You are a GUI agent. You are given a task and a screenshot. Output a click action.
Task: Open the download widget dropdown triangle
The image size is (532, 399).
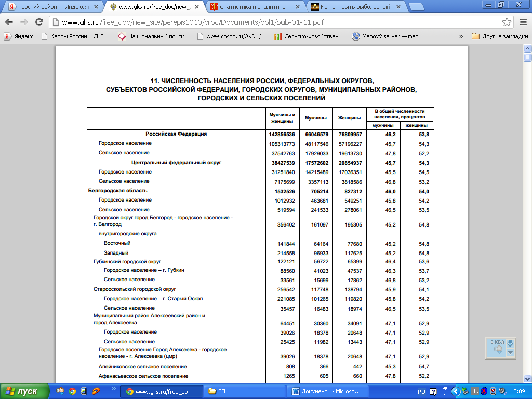[510, 353]
